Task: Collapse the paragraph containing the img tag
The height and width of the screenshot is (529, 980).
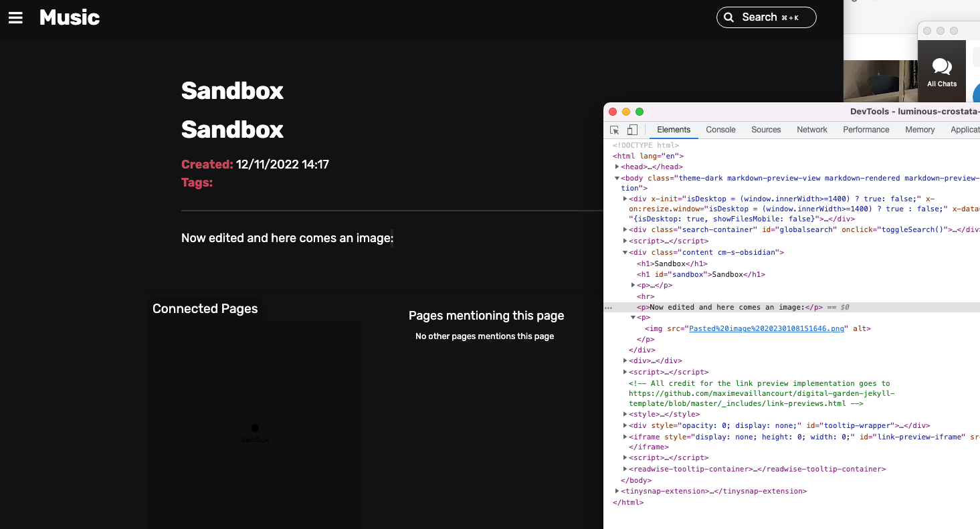Action: pyautogui.click(x=633, y=317)
